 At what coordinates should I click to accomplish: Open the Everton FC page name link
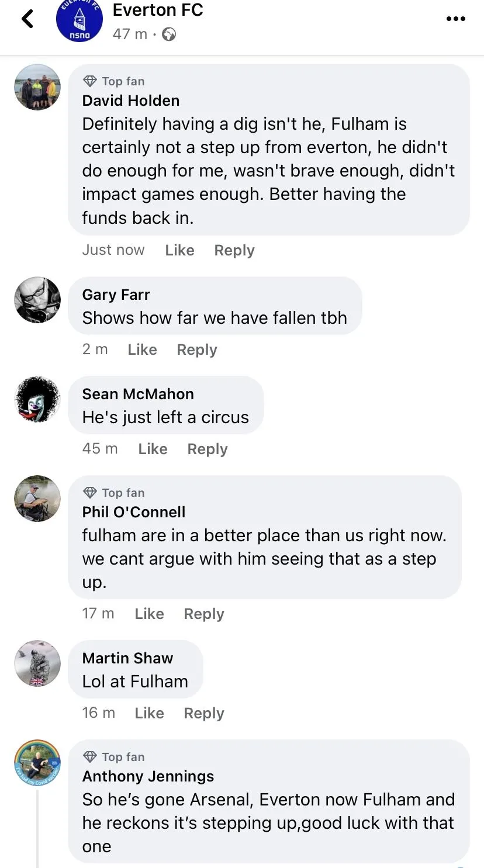click(x=158, y=10)
